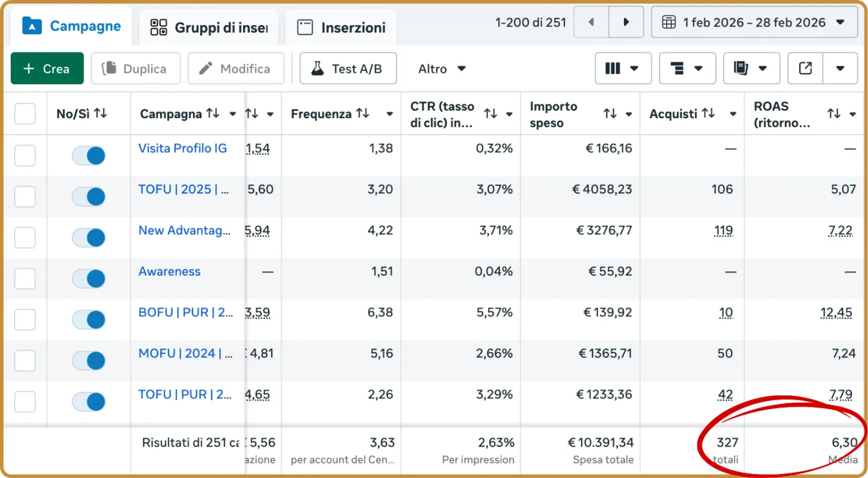Sort by CTR column arrows
Viewport: 868px width, 478px height.
[490, 113]
